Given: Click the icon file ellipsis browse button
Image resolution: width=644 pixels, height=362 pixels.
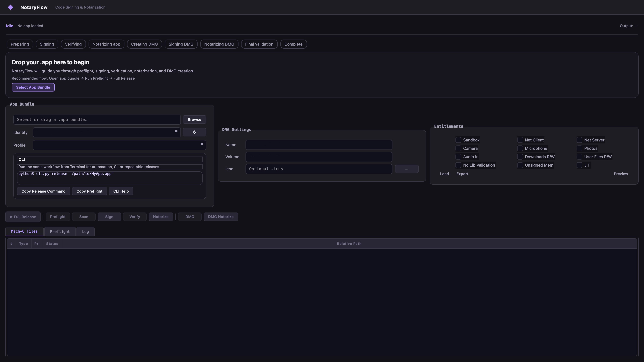Looking at the screenshot, I should 407,169.
